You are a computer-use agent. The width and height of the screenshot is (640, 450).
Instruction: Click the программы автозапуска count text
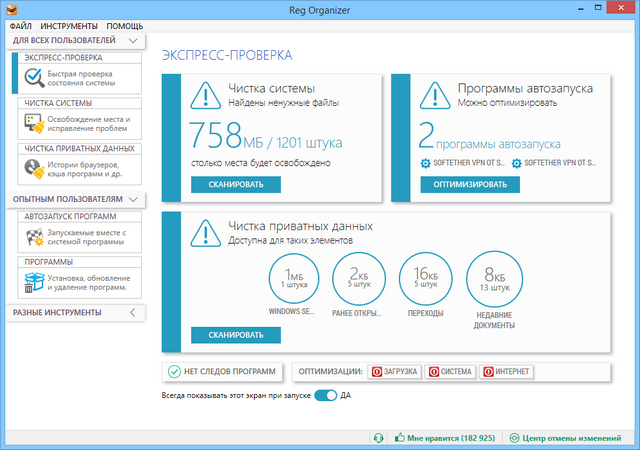point(490,136)
